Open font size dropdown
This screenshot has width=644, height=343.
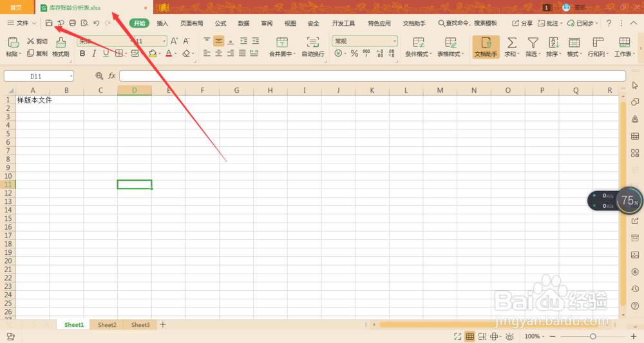[x=164, y=41]
